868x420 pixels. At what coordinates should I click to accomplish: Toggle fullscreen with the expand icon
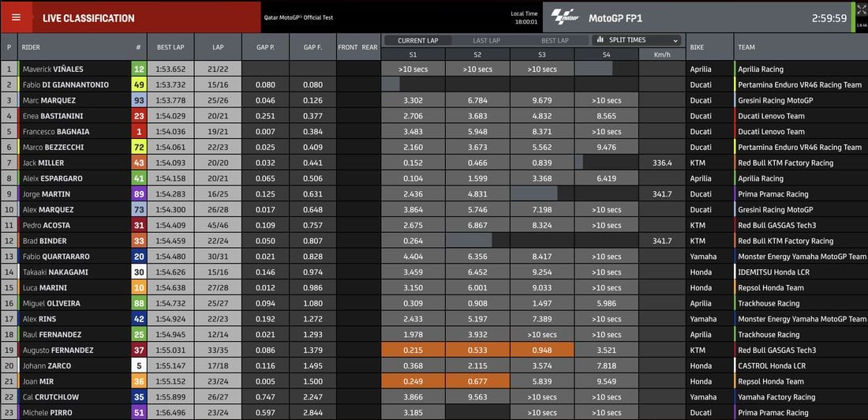(862, 10)
